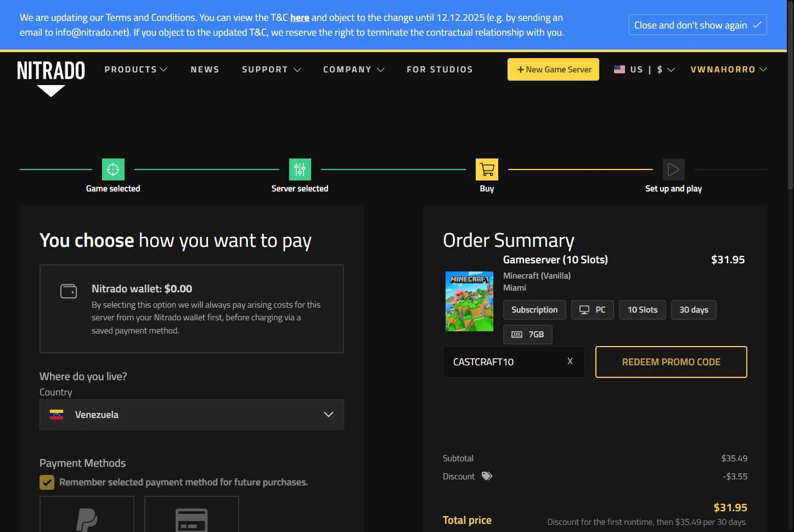Click the Miami location text

coord(515,288)
